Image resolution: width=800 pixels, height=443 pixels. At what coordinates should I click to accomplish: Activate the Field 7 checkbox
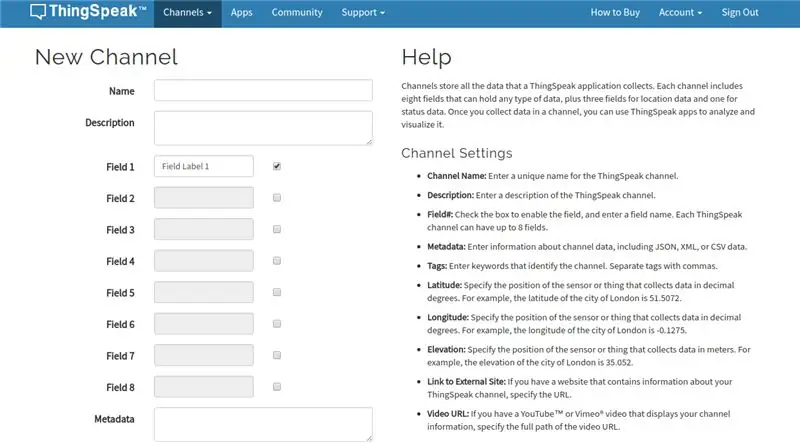pyautogui.click(x=277, y=356)
